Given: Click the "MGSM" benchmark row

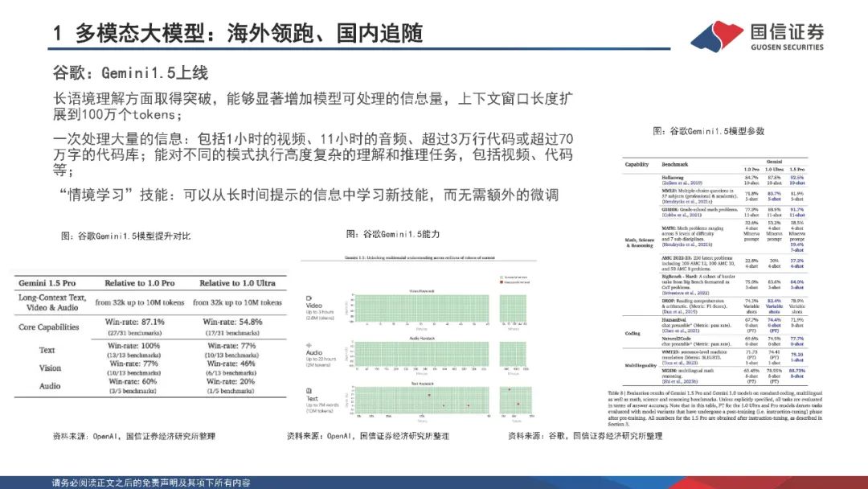Looking at the screenshot, I should pyautogui.click(x=734, y=376).
